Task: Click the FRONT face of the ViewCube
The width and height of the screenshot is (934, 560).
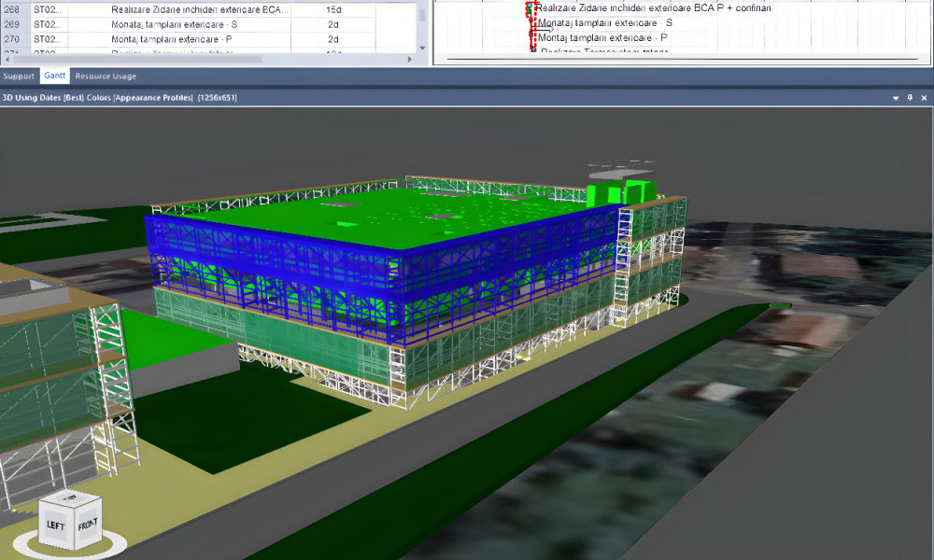Action: (86, 523)
